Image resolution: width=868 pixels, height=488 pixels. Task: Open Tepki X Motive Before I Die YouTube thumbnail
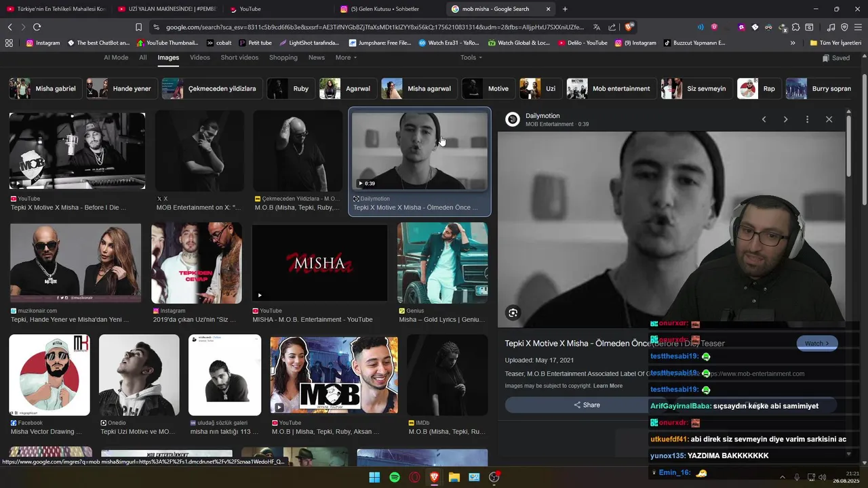tap(77, 150)
